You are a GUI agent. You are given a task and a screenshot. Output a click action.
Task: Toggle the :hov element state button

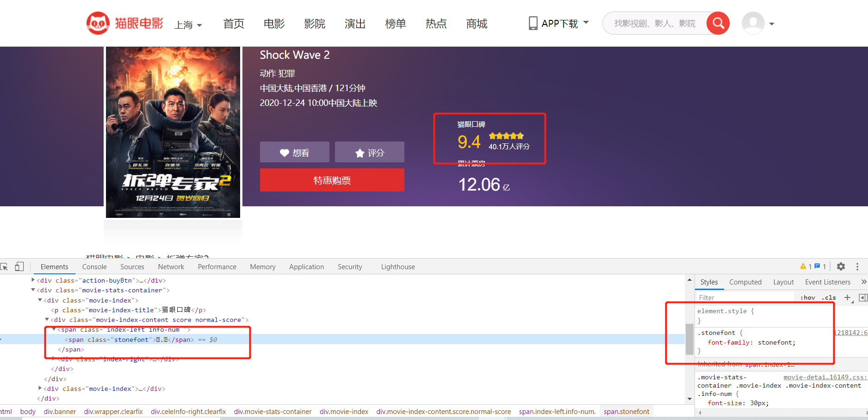(x=808, y=297)
